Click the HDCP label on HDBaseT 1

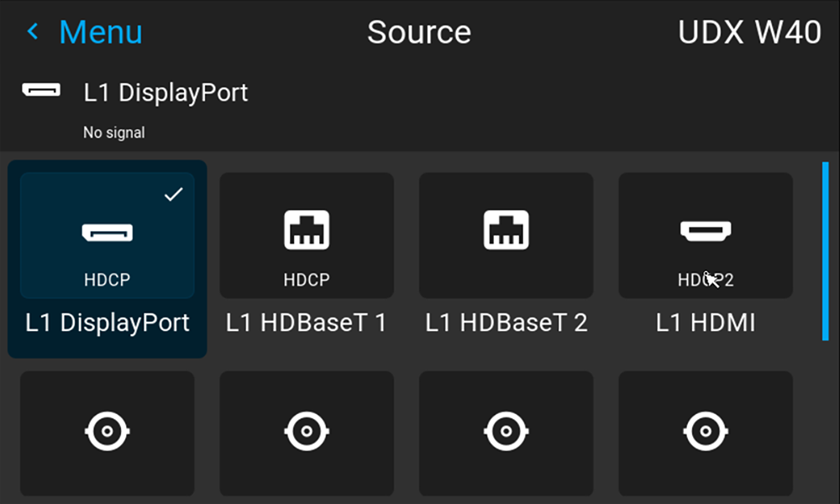click(307, 280)
